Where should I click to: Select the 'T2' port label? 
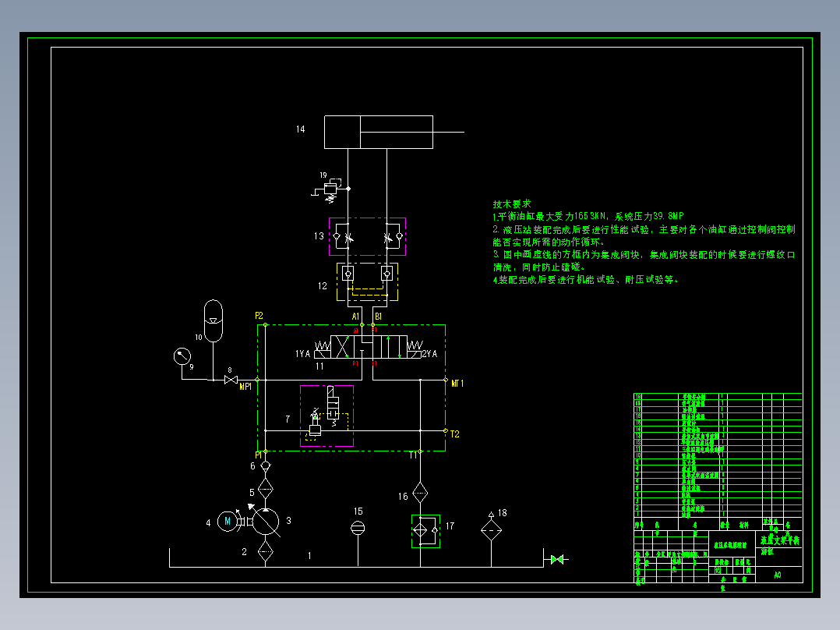point(455,434)
